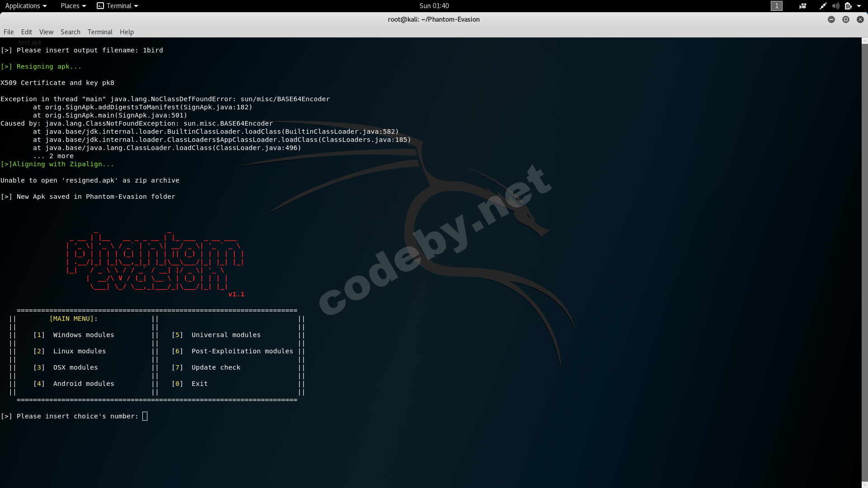
Task: Open the File menu of the terminal window
Action: (x=8, y=32)
